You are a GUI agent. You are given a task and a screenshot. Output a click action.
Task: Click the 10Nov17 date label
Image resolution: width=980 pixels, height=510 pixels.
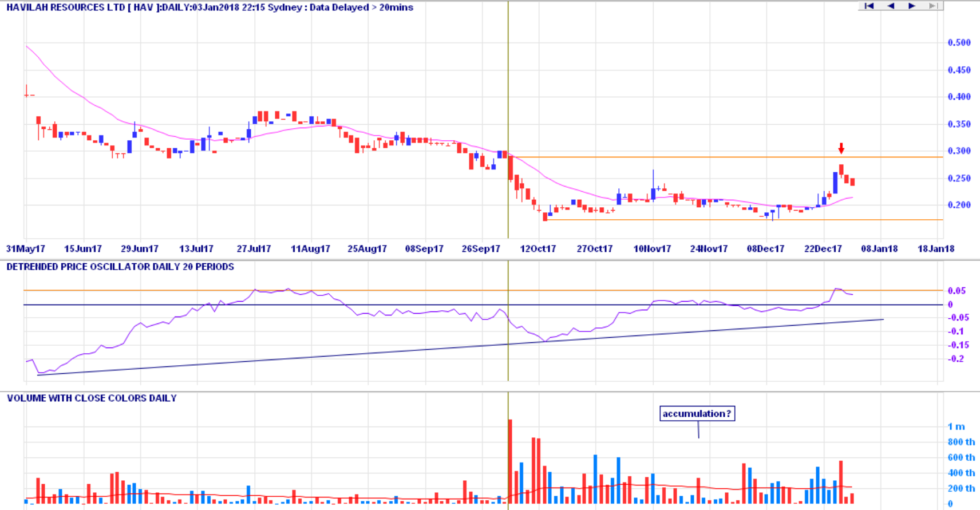coord(652,249)
